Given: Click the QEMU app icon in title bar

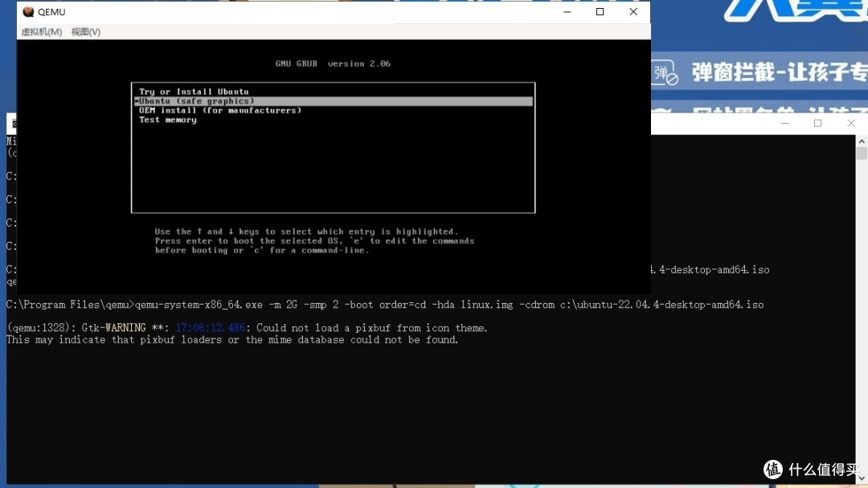Looking at the screenshot, I should coord(28,11).
